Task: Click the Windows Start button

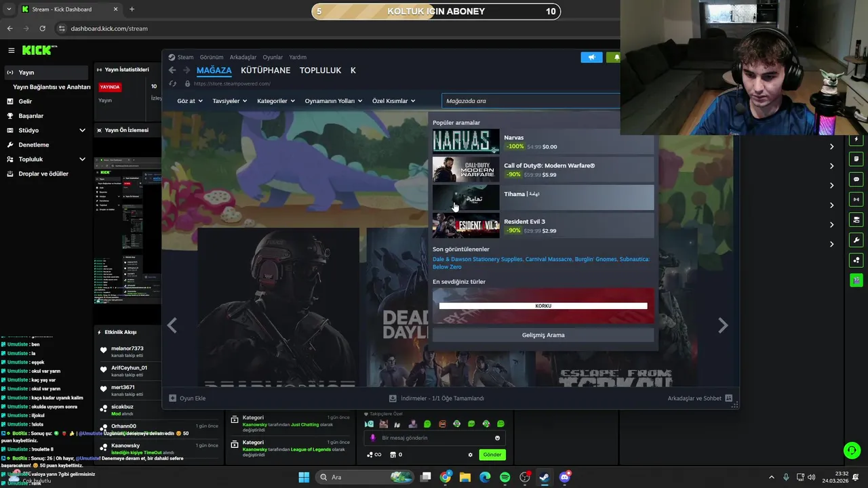Action: (304, 477)
